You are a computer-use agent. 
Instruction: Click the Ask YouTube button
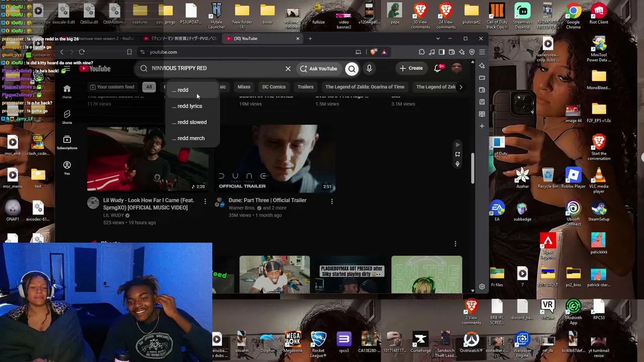(318, 68)
